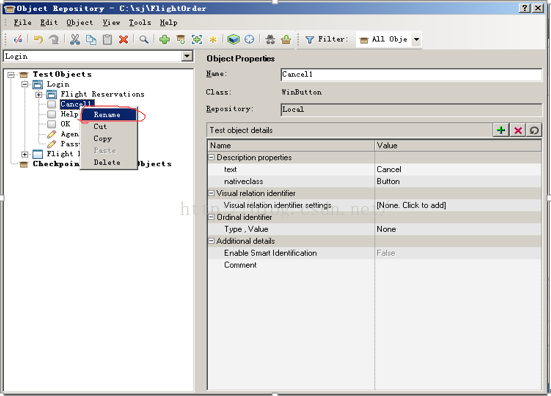Screen dimensions: 551x396
Task: Open Object Spy with the hat icon
Action: 270,39
